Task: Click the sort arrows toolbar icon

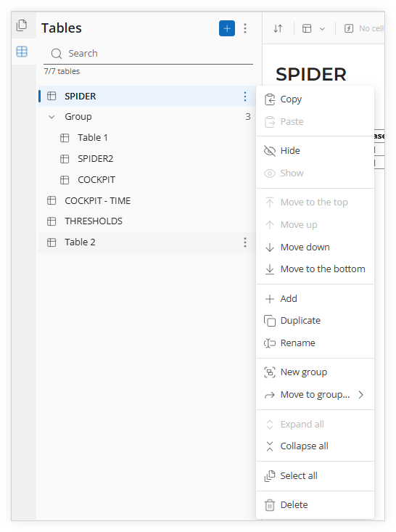Action: [x=278, y=29]
